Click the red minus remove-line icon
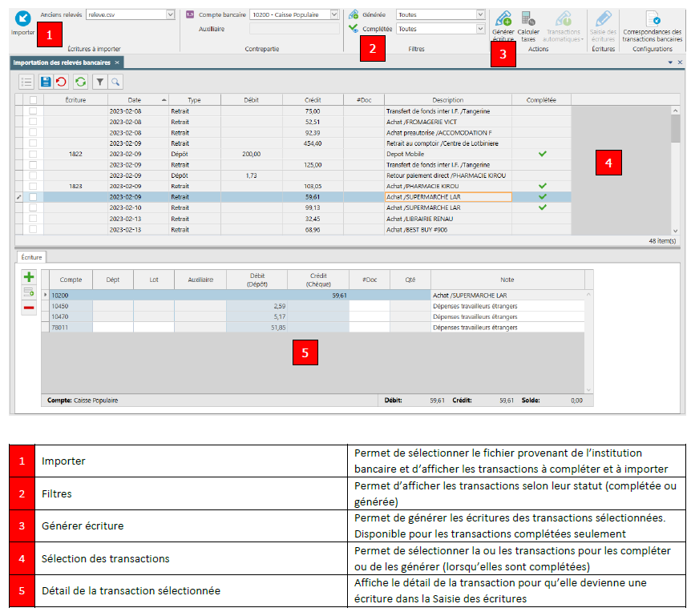Image resolution: width=695 pixels, height=616 pixels. coord(29,308)
